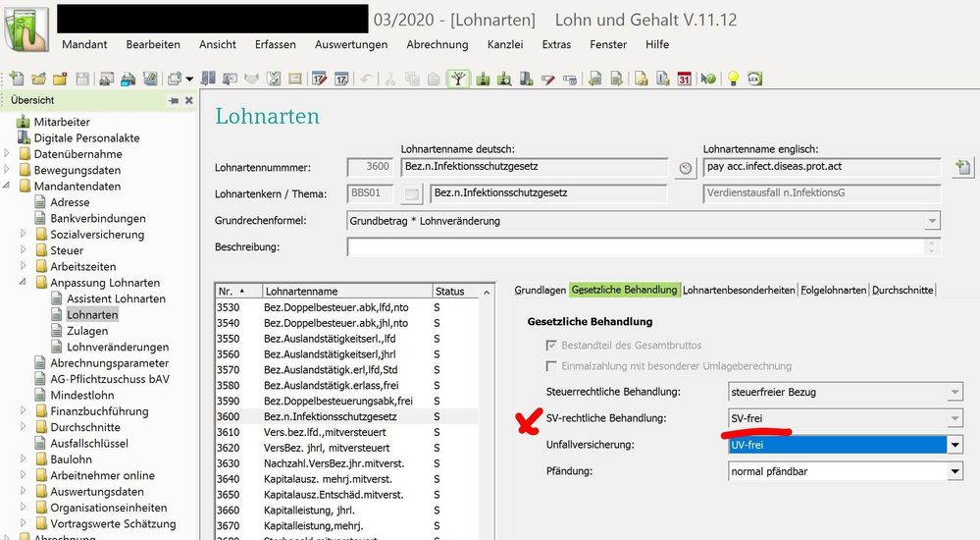The height and width of the screenshot is (540, 980).
Task: Toggle Bestandteil des Gesamtbruttos checkbox
Action: 550,346
